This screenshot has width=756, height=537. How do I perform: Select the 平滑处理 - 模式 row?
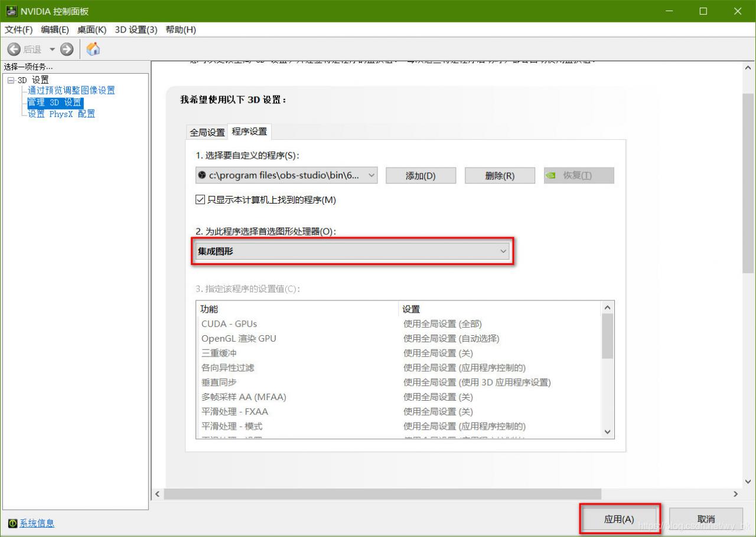(x=399, y=426)
